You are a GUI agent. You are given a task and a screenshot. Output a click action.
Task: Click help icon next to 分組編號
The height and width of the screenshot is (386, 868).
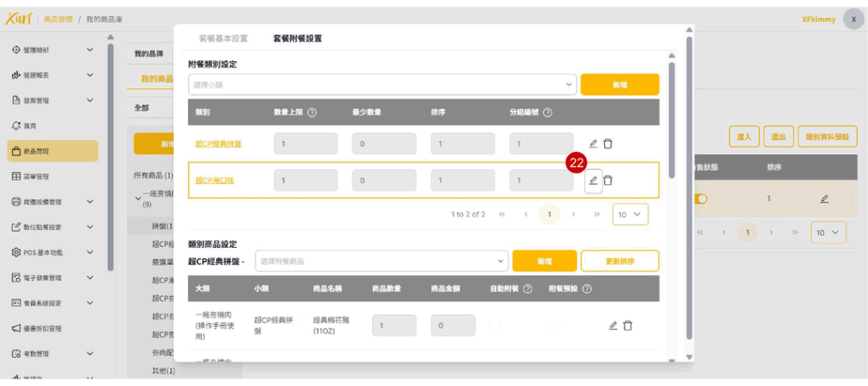(x=548, y=113)
